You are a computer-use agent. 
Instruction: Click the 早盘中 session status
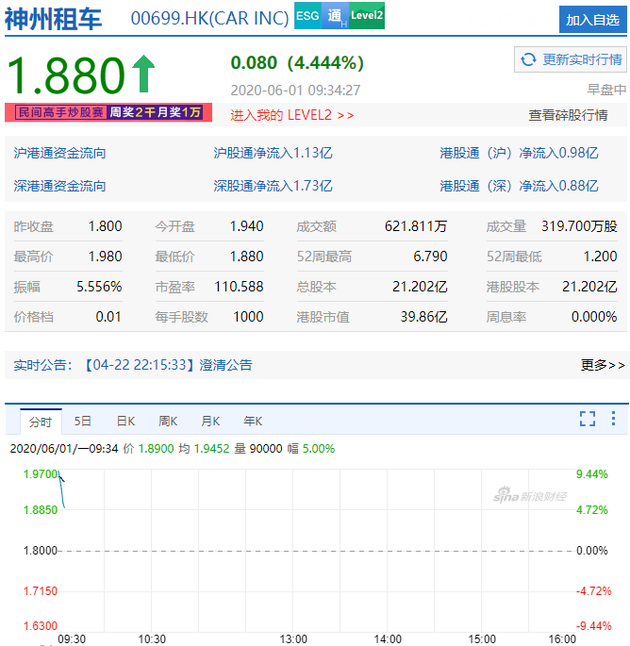(x=607, y=89)
